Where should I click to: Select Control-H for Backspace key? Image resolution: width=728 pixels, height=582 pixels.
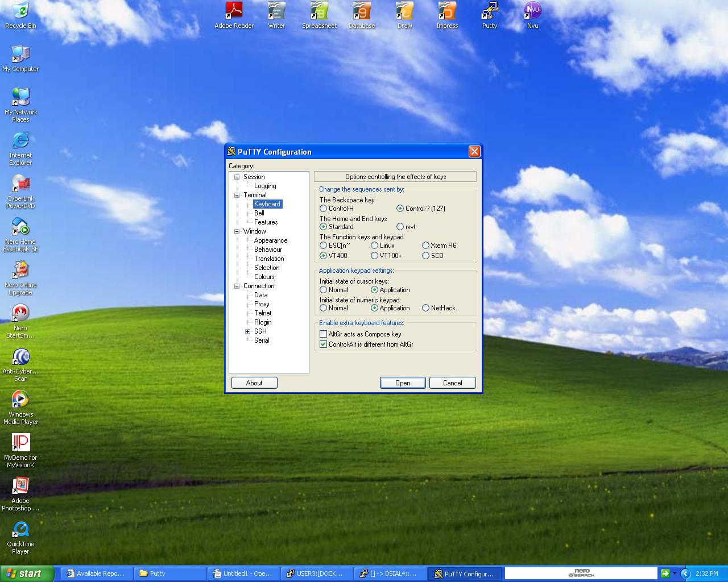[x=337, y=209]
